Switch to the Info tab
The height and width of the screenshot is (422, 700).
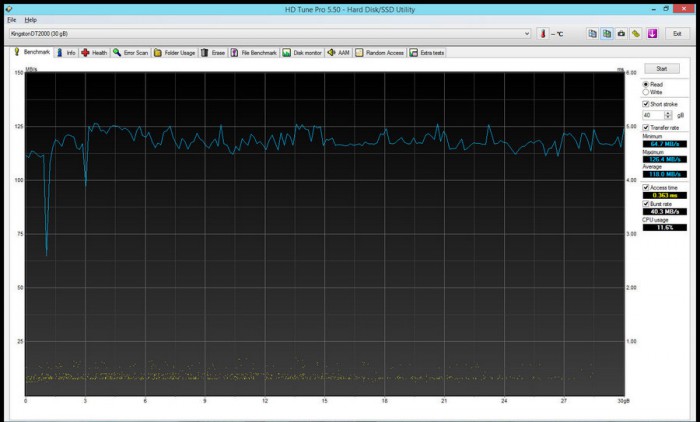click(66, 53)
